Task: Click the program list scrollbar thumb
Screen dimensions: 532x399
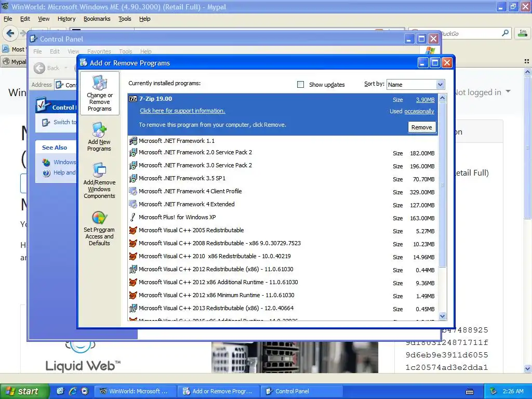Action: tap(443, 185)
